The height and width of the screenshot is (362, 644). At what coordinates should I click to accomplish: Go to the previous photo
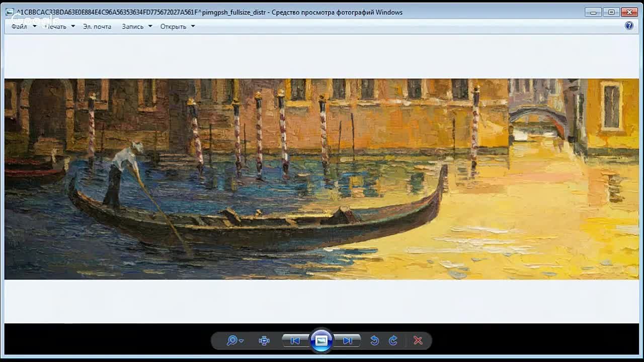pyautogui.click(x=295, y=340)
